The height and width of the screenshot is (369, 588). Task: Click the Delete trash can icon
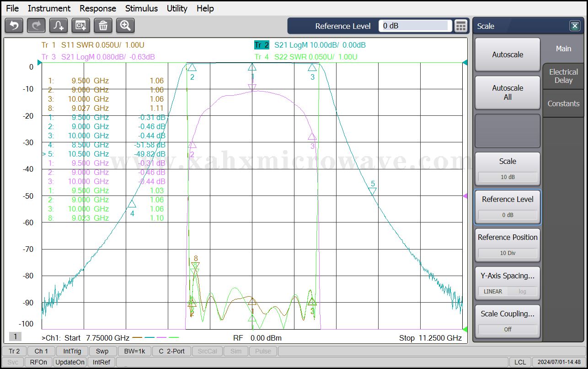tap(103, 26)
